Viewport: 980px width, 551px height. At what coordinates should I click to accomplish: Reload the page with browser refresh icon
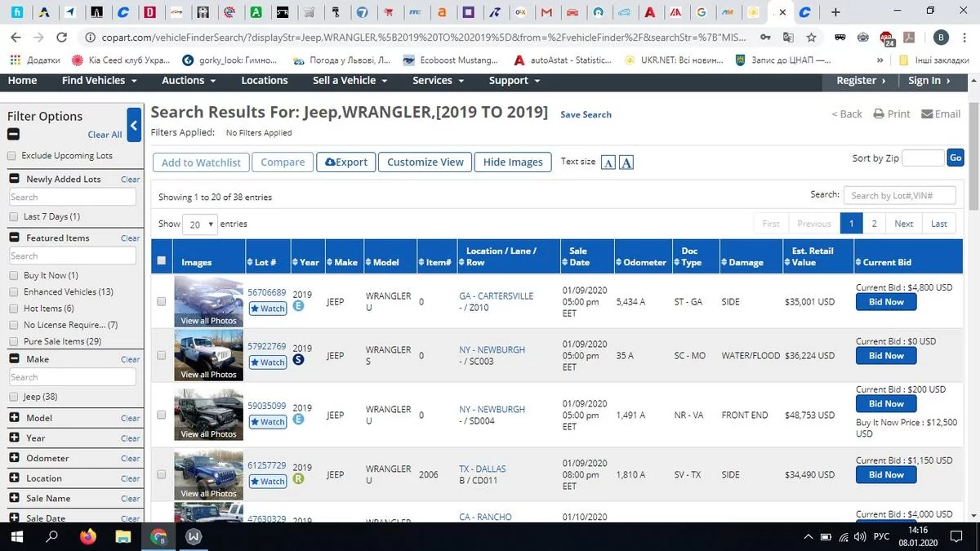61,38
